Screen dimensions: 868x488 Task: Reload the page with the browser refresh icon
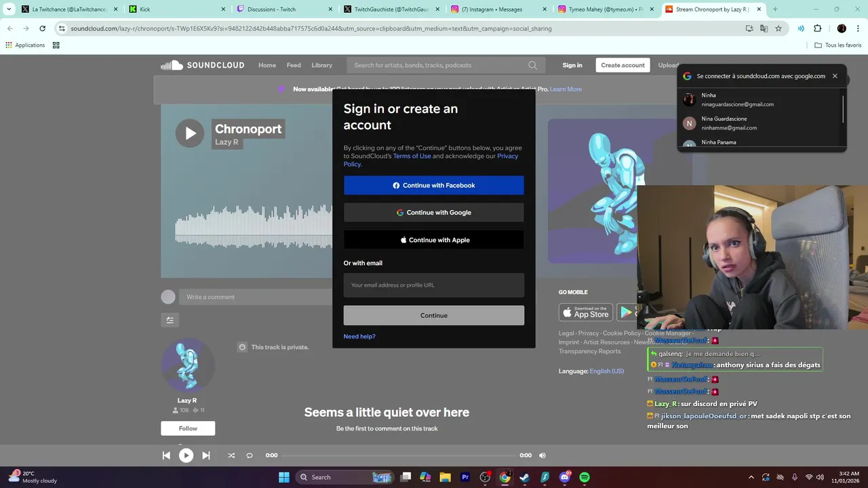[x=42, y=28]
